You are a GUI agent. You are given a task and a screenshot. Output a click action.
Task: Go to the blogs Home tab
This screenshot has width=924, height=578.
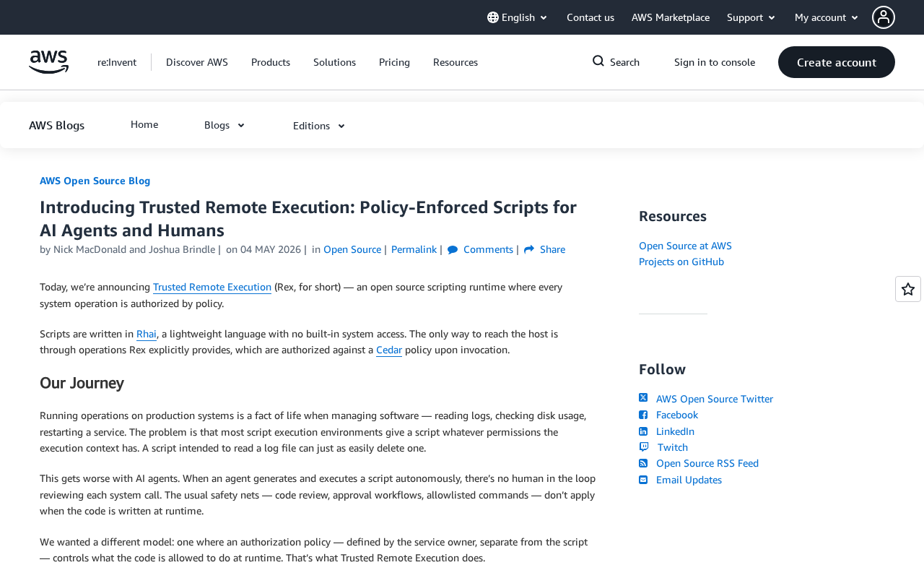144,124
